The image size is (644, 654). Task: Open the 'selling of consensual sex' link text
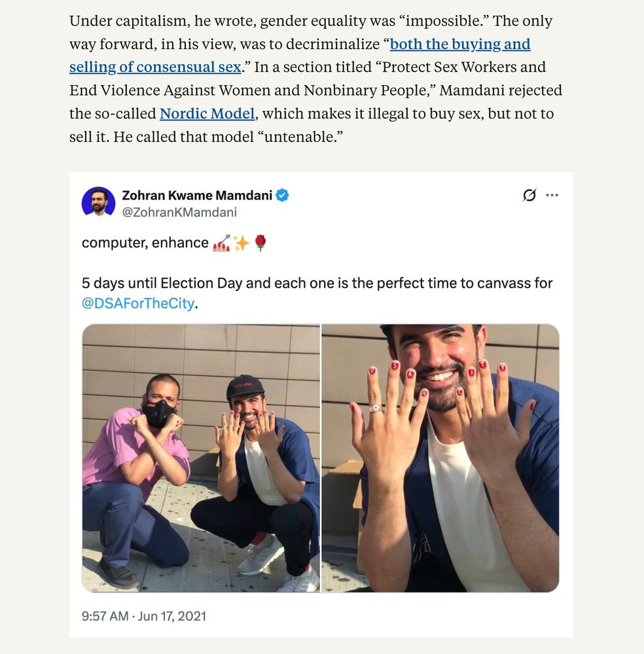pos(155,67)
